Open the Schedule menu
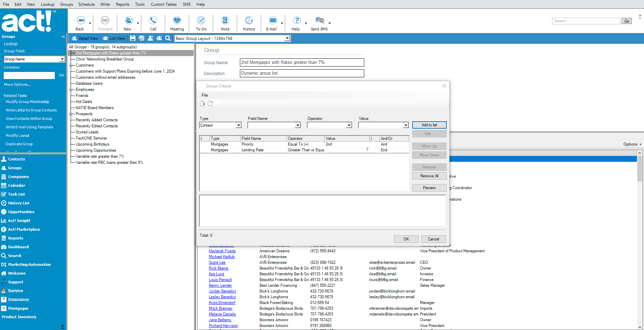The image size is (644, 330). point(86,4)
